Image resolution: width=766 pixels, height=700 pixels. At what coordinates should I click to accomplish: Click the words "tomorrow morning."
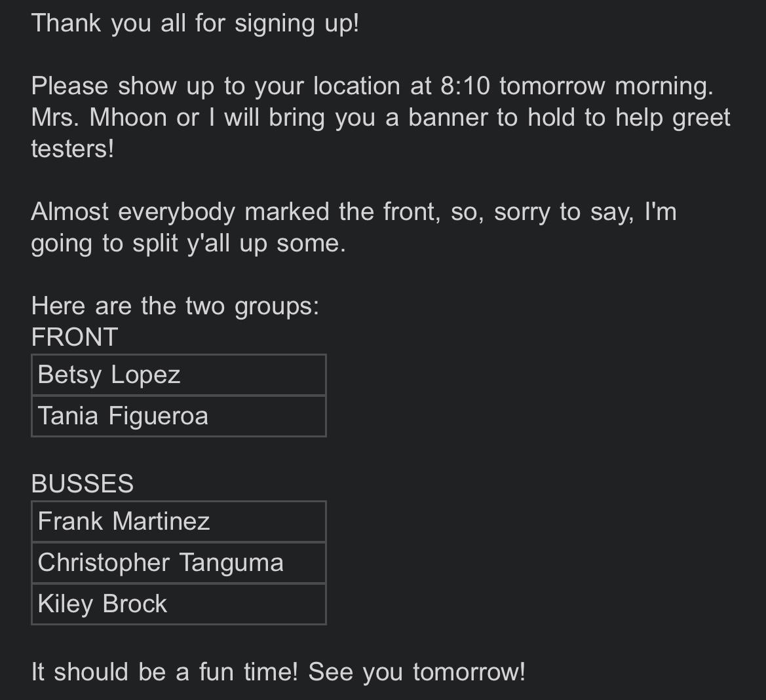tap(605, 86)
